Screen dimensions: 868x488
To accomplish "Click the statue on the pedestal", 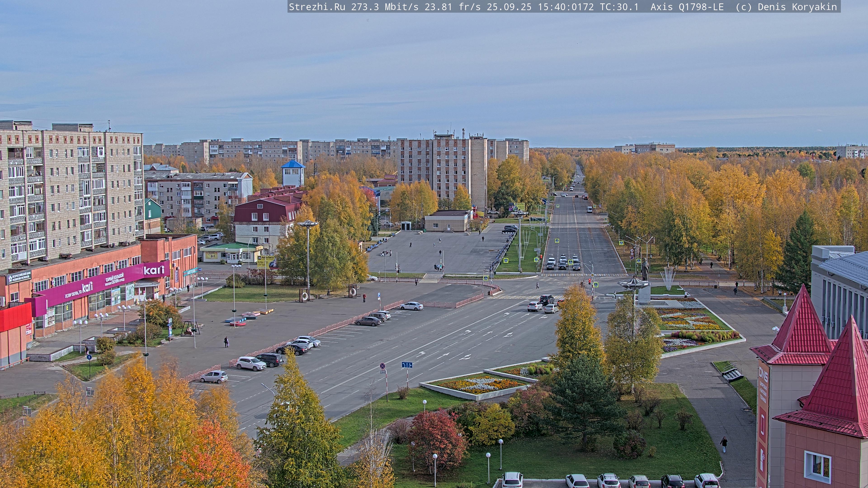I will click(x=645, y=270).
